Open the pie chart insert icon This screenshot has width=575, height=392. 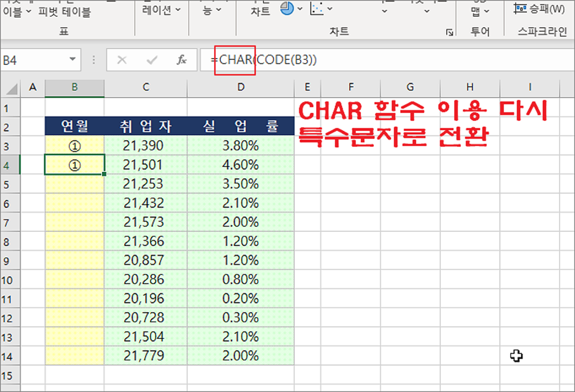click(x=287, y=8)
